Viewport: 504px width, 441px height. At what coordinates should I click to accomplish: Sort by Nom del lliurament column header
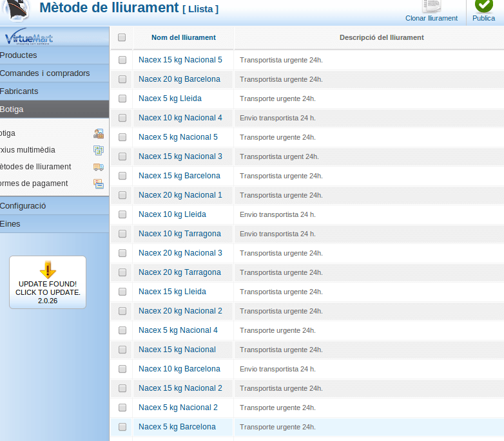184,37
